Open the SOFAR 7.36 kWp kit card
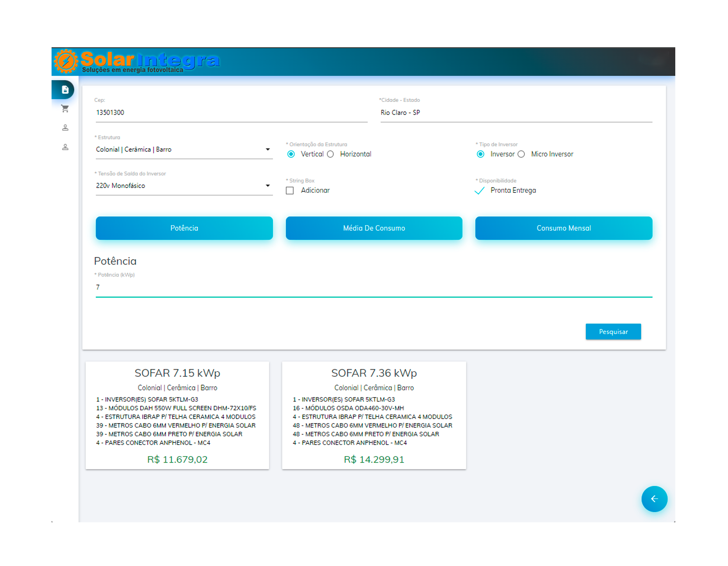728x566 pixels. 374,415
